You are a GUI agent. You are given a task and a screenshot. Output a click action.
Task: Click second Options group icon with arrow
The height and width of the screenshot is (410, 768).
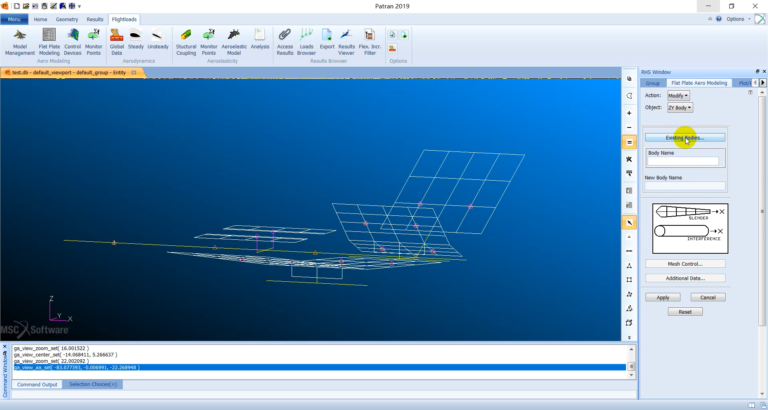[x=404, y=35]
